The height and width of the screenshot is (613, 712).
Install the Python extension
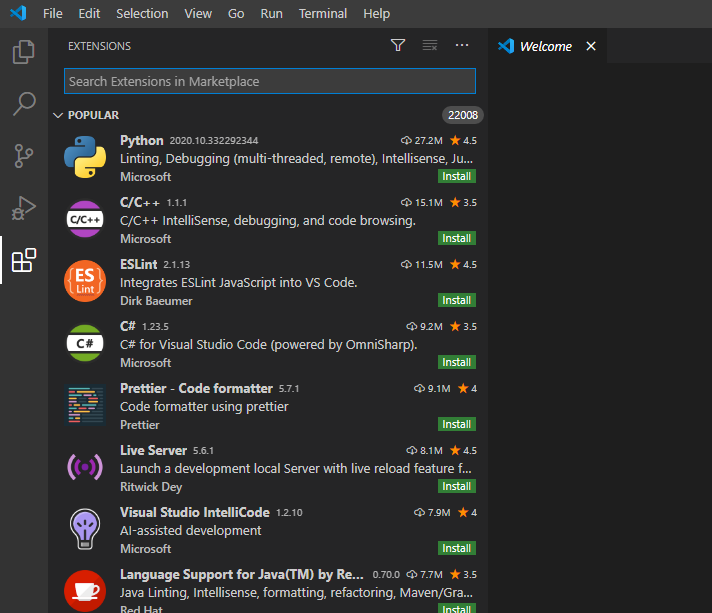coord(457,177)
